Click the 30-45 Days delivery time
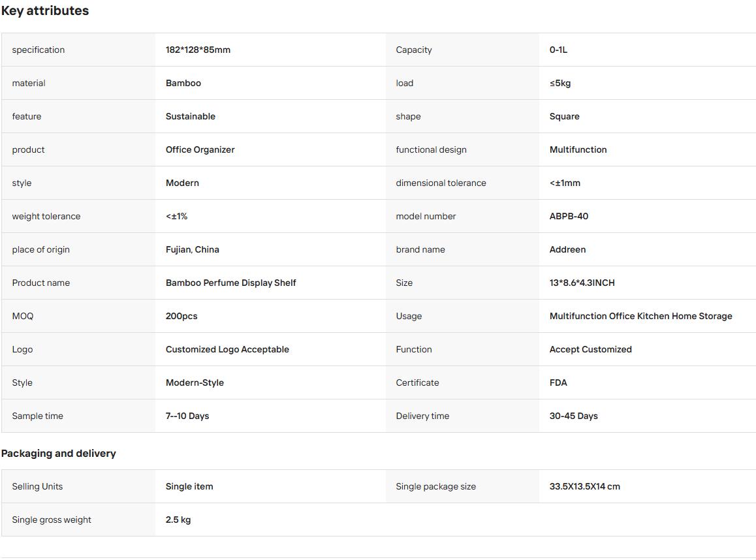Screen dimensions: 756x560 tap(573, 415)
